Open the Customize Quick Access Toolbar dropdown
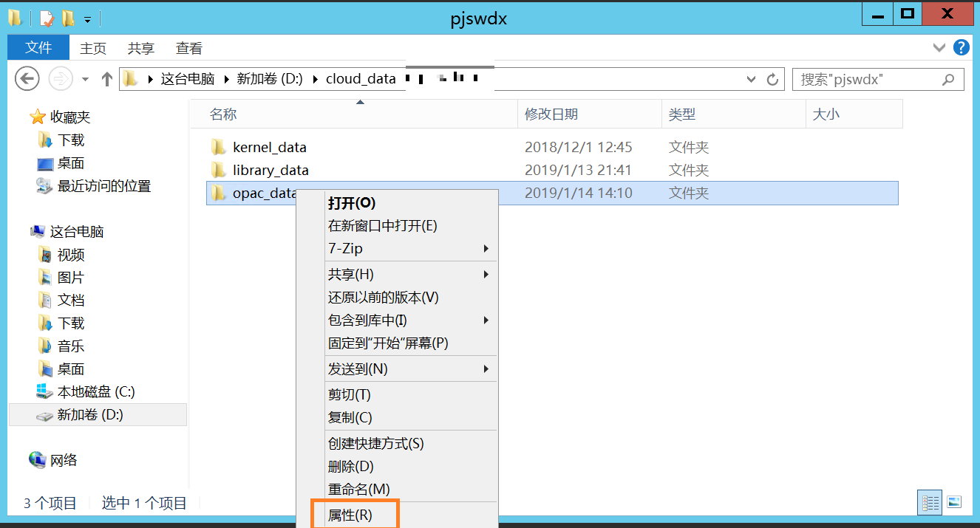Screen dimensions: 980x528 coord(87,18)
